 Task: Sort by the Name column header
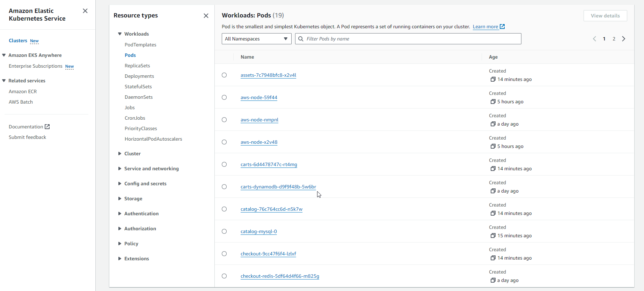pyautogui.click(x=247, y=57)
